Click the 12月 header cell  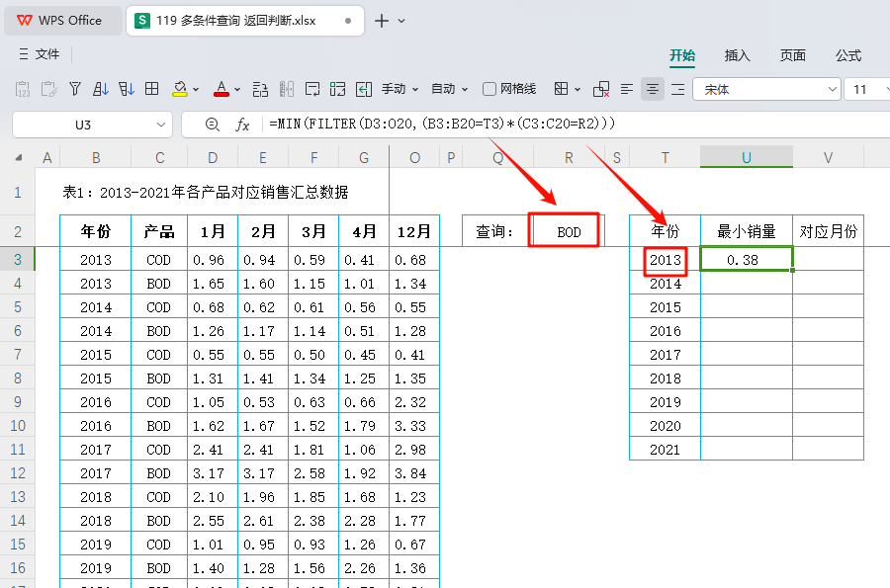click(x=414, y=231)
